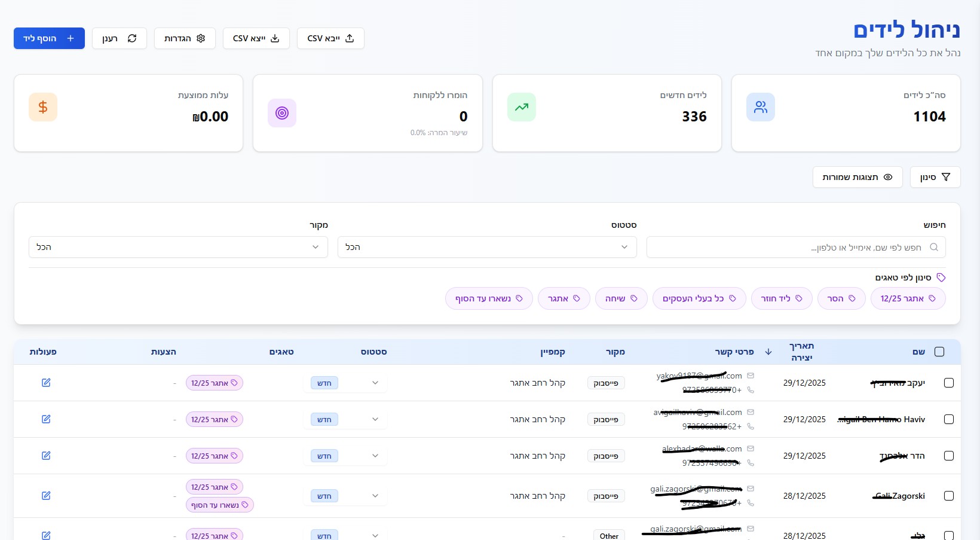Screen dimensions: 980x540
Task: Click the tag icon next to סינון לפי תאגים
Action: click(x=941, y=277)
